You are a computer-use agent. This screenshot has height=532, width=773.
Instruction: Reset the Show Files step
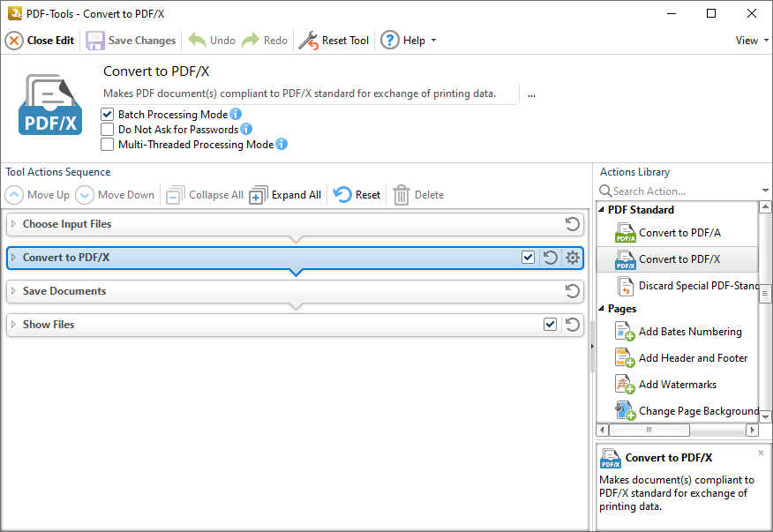(x=573, y=325)
